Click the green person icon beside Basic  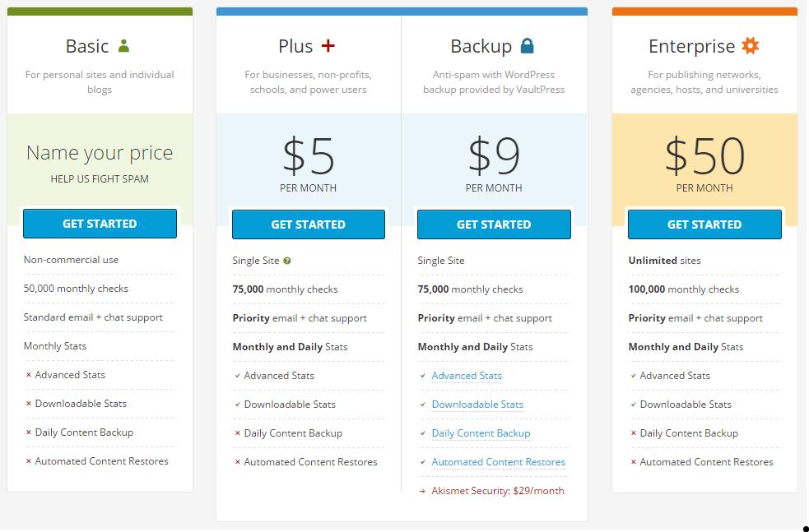[x=123, y=46]
